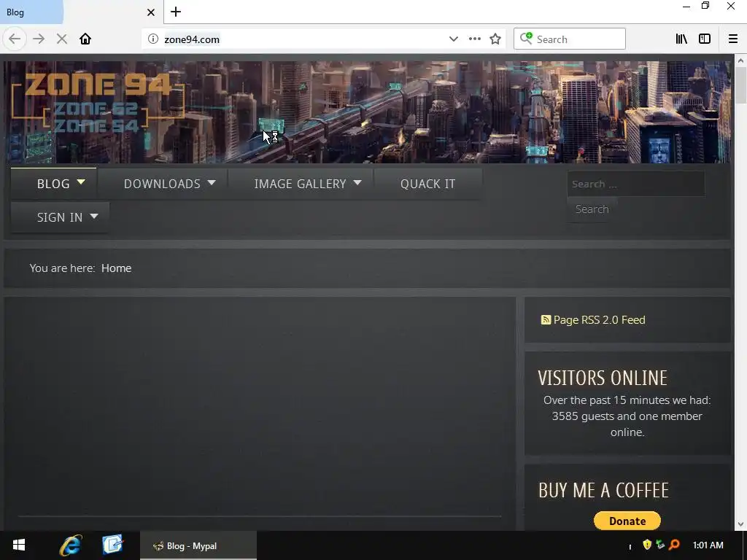Viewport: 747px width, 560px height.
Task: Click the orange RSS feed icon
Action: click(546, 320)
